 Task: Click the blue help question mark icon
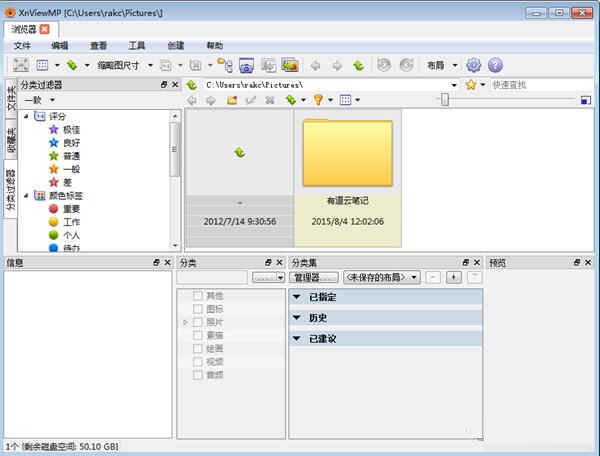coord(495,65)
